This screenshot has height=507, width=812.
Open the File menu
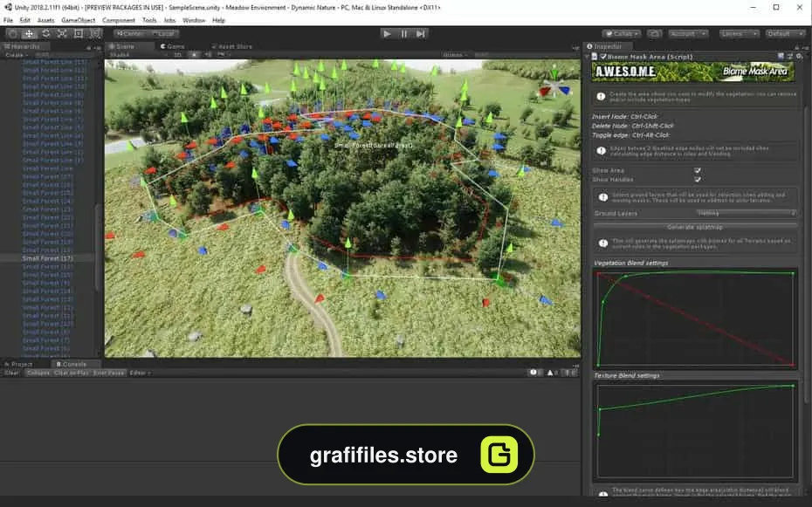click(8, 20)
